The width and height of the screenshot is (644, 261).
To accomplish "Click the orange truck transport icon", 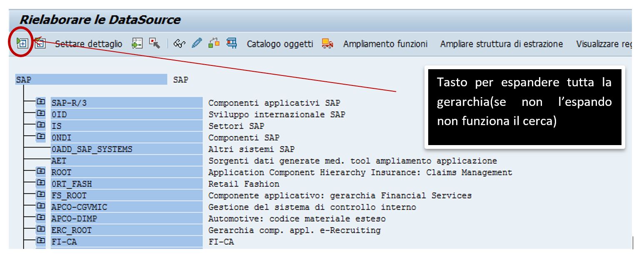I will tap(327, 44).
